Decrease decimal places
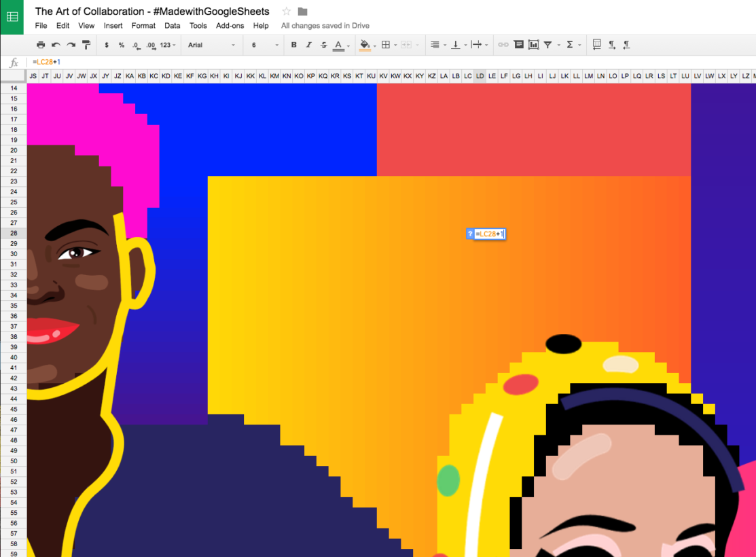Image resolution: width=756 pixels, height=557 pixels. pyautogui.click(x=137, y=46)
